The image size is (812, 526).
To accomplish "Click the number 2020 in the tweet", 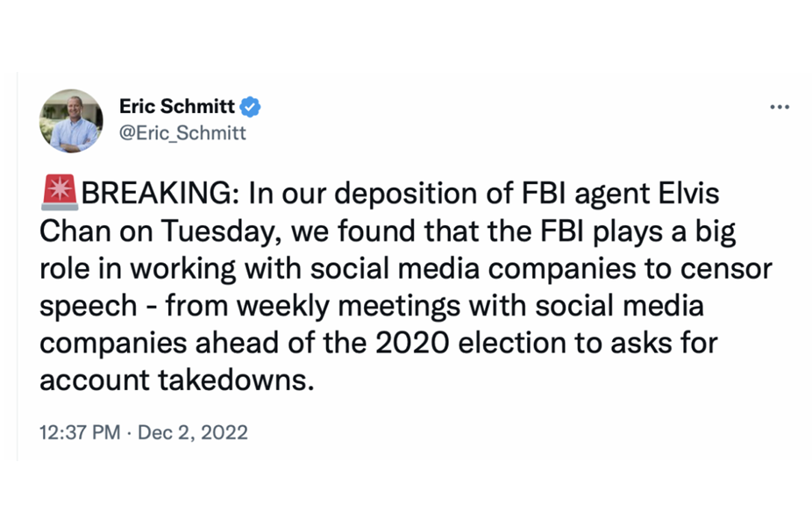I will pos(412,344).
